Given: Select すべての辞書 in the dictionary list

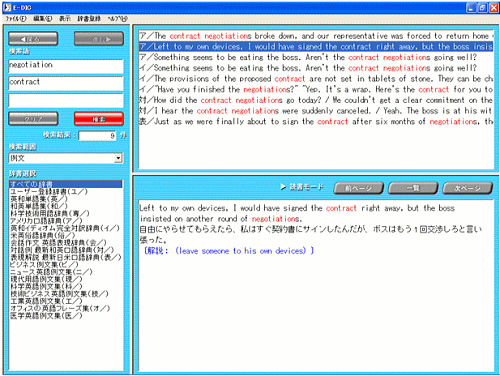Looking at the screenshot, I should pyautogui.click(x=66, y=184).
